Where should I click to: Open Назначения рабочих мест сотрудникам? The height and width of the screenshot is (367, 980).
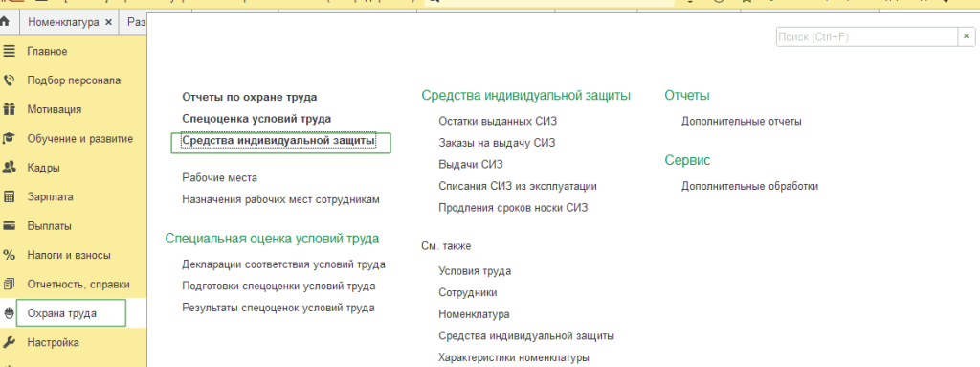pos(280,199)
